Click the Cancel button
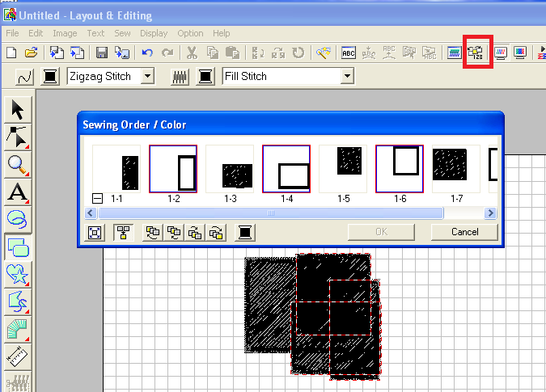Screen dimensions: 546x392 [x=464, y=232]
